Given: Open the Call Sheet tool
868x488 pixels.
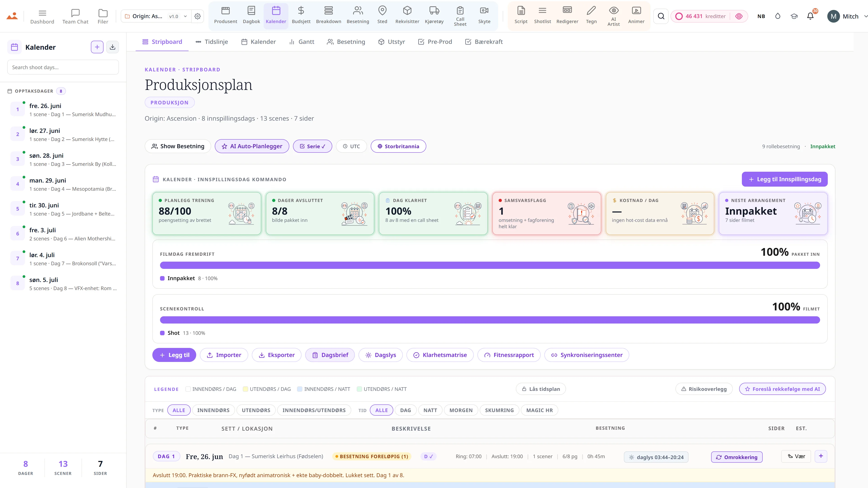Looking at the screenshot, I should coord(460,16).
